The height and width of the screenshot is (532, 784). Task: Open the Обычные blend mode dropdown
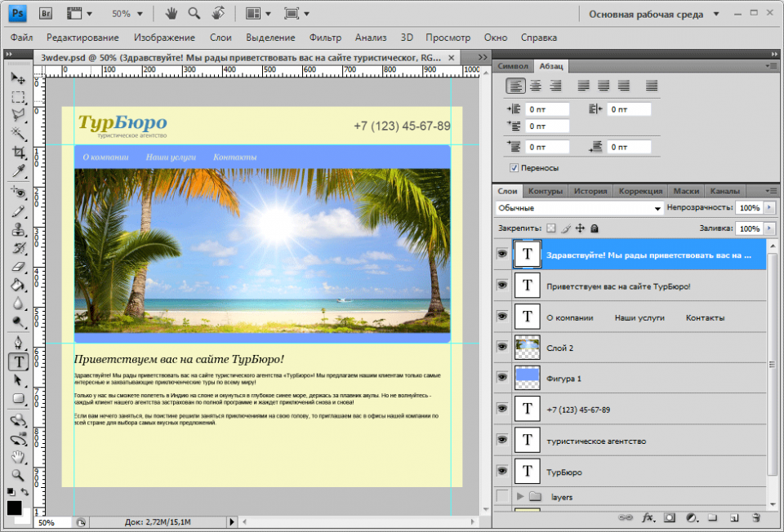pos(579,209)
